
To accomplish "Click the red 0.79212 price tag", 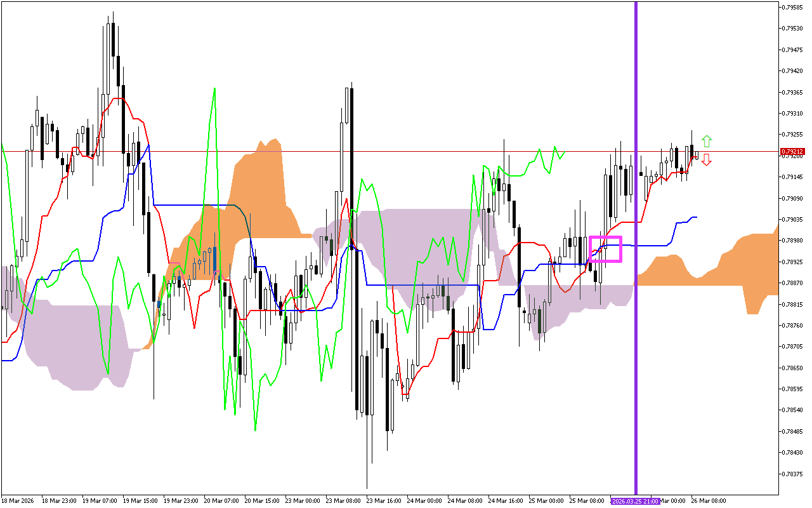I will point(792,152).
